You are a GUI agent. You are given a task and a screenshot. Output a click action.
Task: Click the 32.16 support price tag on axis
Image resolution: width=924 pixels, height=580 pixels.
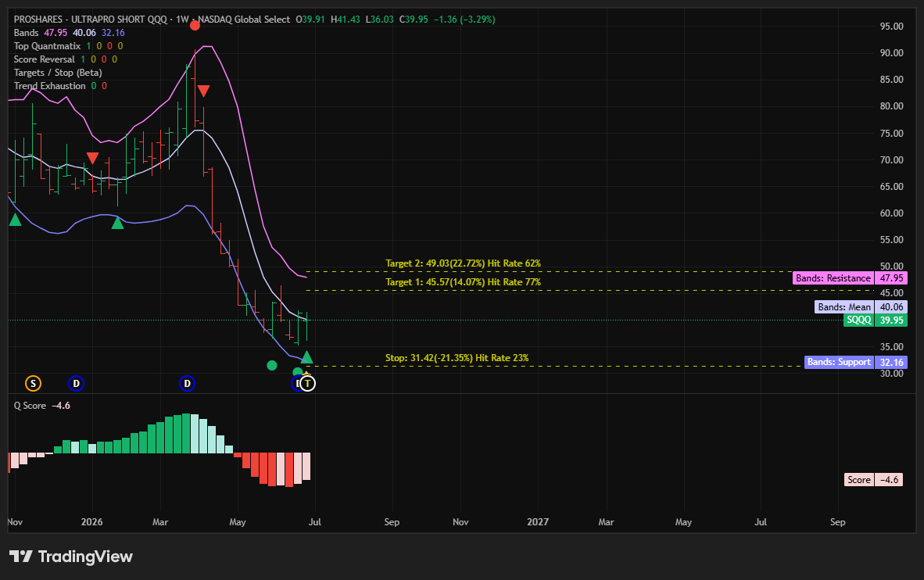(x=891, y=362)
